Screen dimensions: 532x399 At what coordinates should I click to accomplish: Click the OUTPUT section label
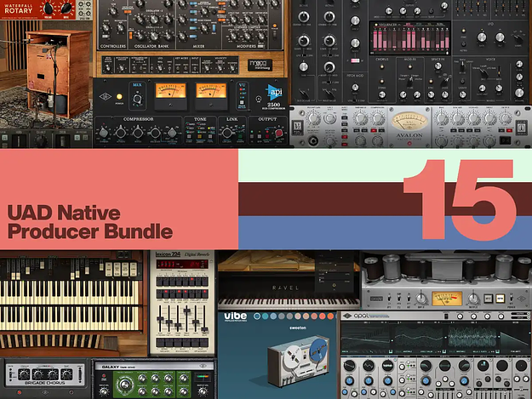coord(267,119)
